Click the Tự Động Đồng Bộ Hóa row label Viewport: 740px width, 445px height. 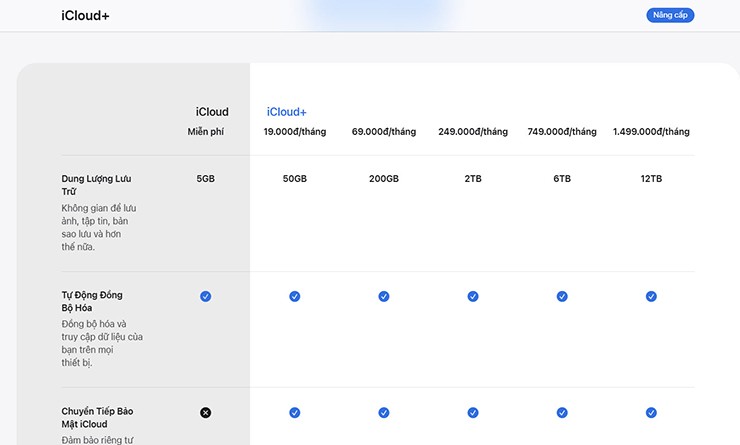coord(92,301)
